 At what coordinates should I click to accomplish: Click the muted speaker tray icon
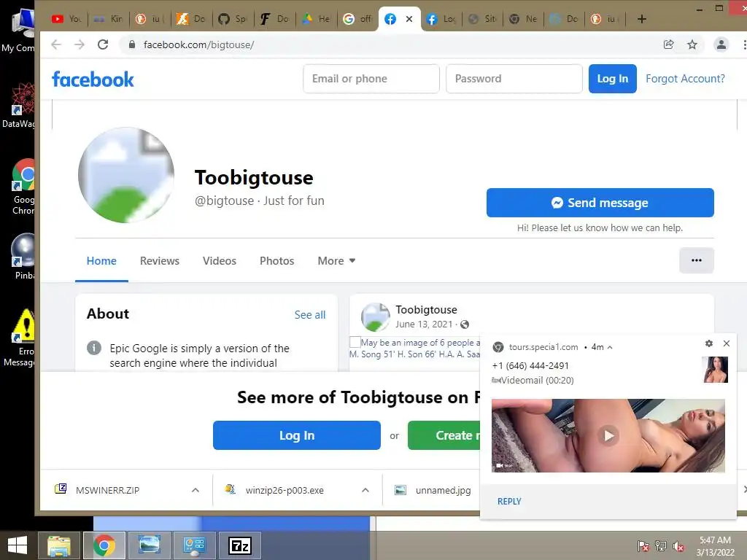click(679, 546)
